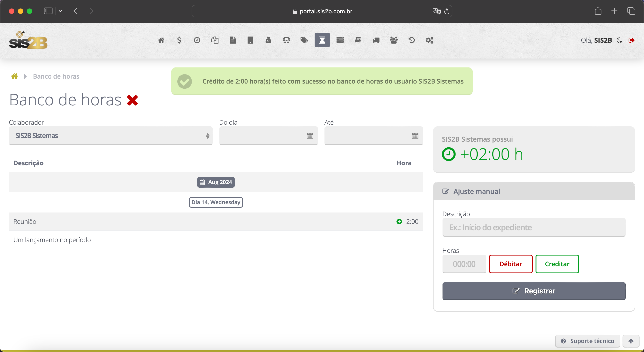This screenshot has width=644, height=352.
Task: Open the Até date calendar picker
Action: click(415, 136)
